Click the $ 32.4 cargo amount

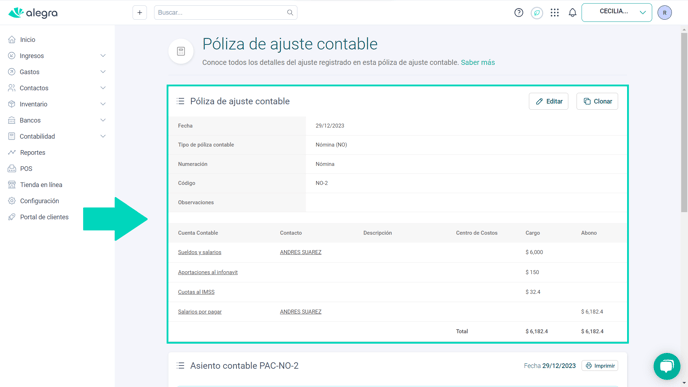[x=533, y=292]
